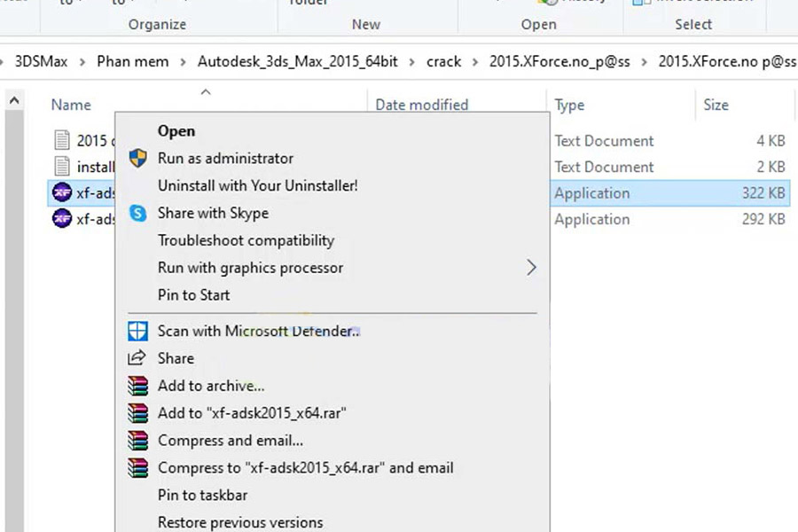Click WinRAR icon beside Add to xf-adsk2015_x64.rar
Image resolution: width=798 pixels, height=532 pixels.
pyautogui.click(x=138, y=413)
